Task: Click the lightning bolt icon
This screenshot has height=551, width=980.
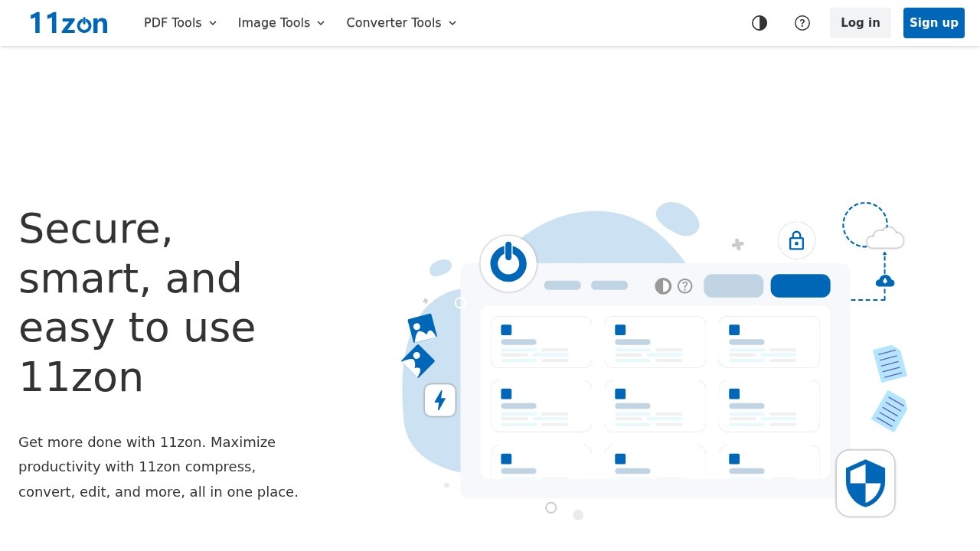Action: 440,400
